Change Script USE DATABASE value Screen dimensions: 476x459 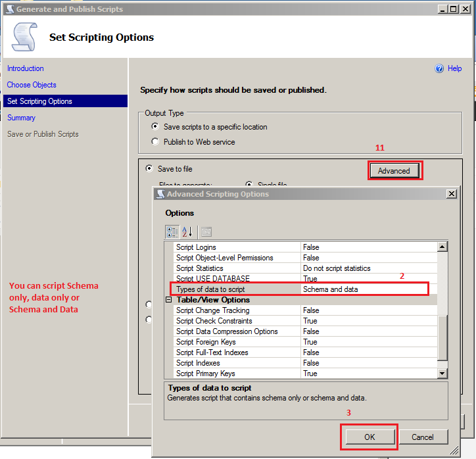(x=369, y=279)
